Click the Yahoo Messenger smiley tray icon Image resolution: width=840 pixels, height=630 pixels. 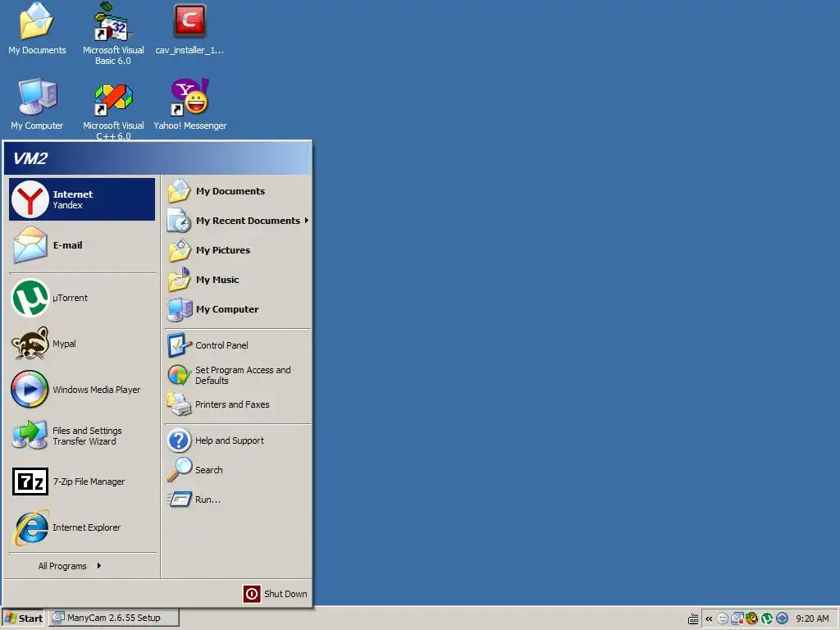723,619
